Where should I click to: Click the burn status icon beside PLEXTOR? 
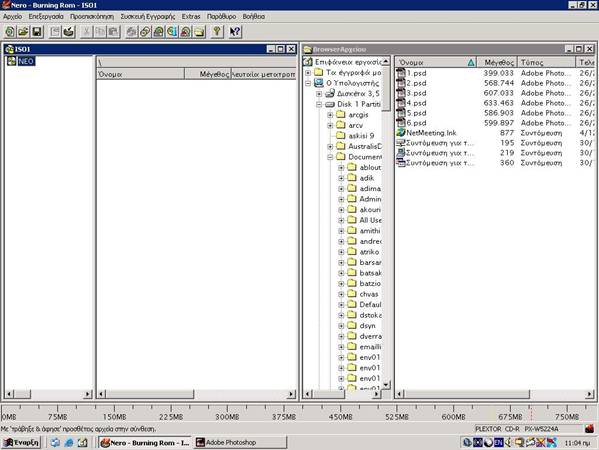click(590, 429)
